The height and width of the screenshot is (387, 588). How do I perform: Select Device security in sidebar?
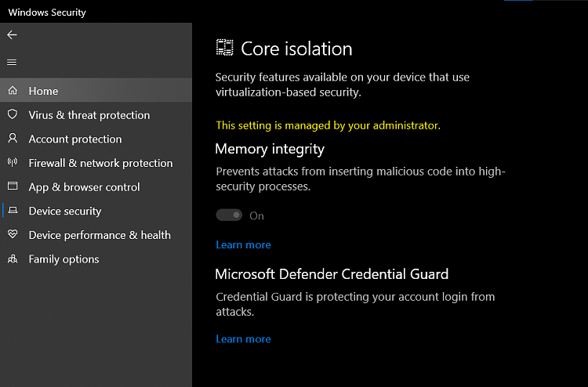point(96,211)
